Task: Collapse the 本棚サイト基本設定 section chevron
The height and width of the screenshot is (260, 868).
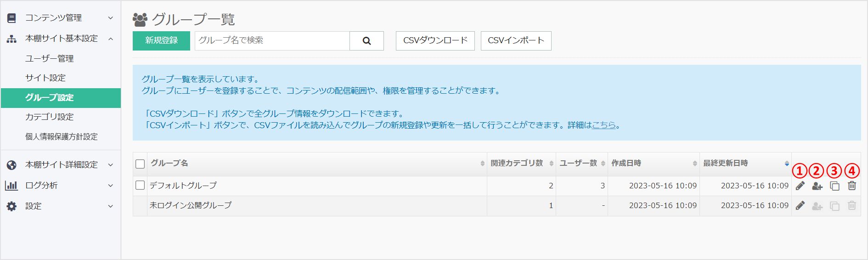Action: click(x=110, y=39)
